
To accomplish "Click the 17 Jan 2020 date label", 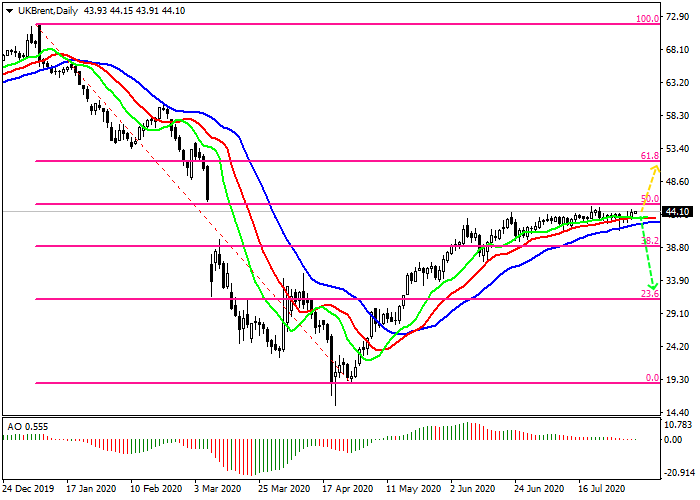I will 92,489.
